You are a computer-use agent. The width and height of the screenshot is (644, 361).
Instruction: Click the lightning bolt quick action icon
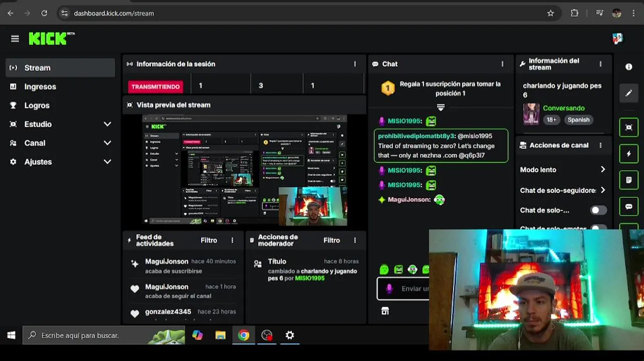point(629,154)
